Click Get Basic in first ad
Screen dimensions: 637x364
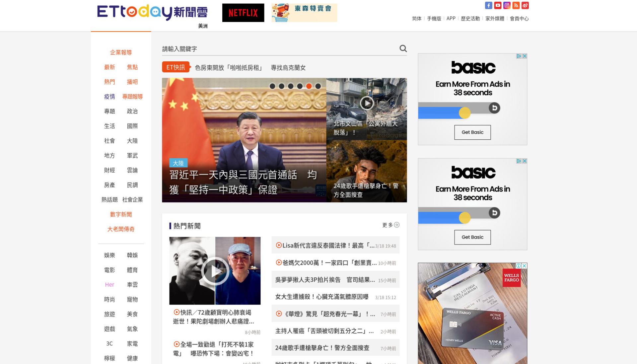[472, 132]
